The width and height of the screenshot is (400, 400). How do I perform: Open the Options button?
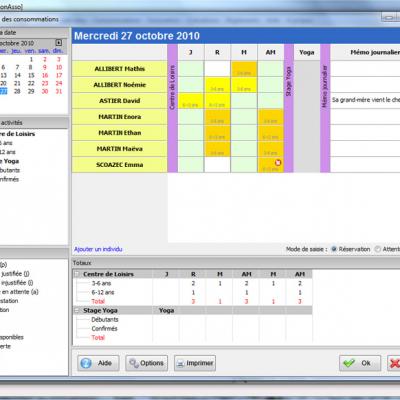point(147,363)
